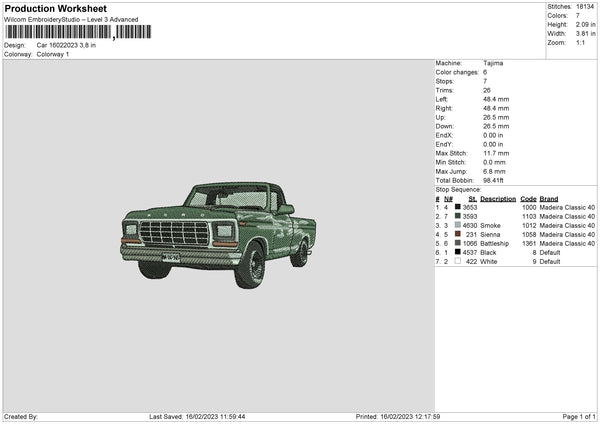This screenshot has height=424, width=600.
Task: Click the design name Car 16022023 3,8 in
Action: (66, 45)
